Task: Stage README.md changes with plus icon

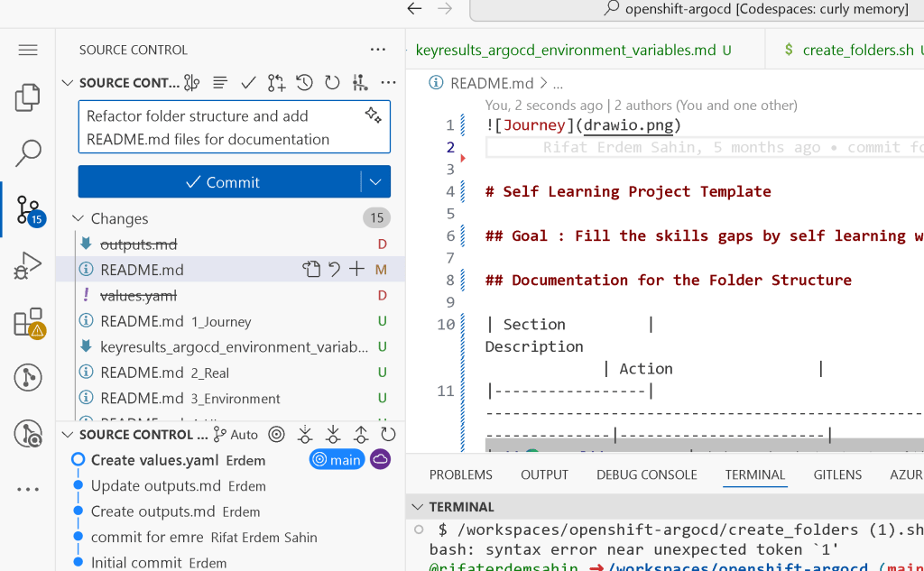Action: [x=356, y=270]
